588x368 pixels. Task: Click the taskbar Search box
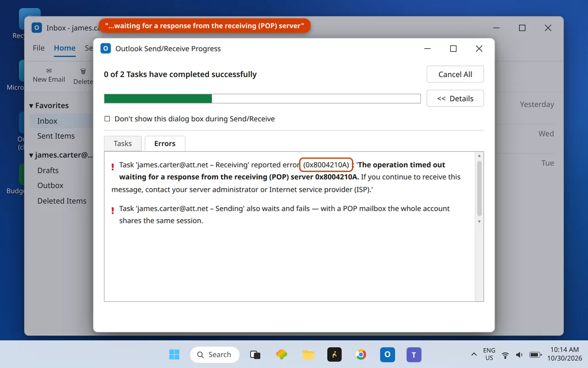215,354
